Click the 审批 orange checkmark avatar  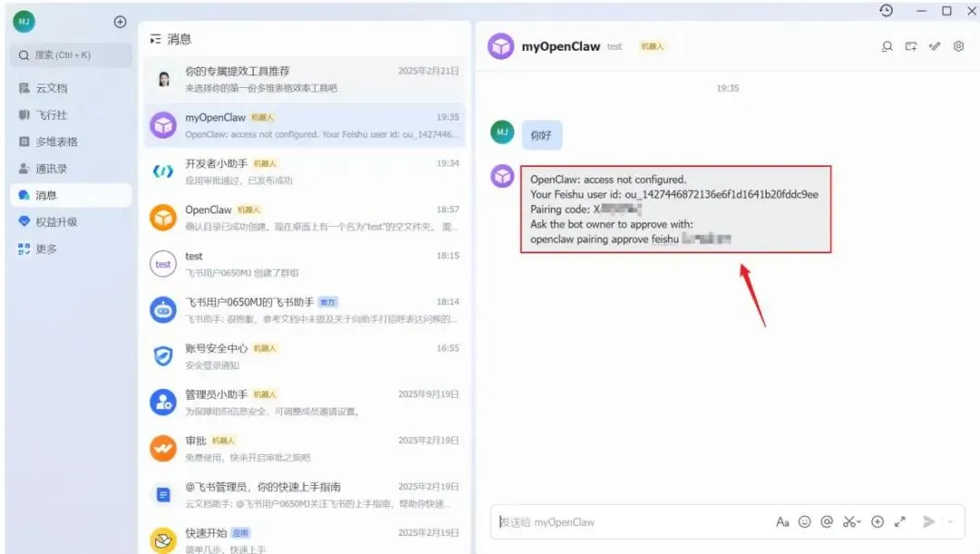[163, 449]
